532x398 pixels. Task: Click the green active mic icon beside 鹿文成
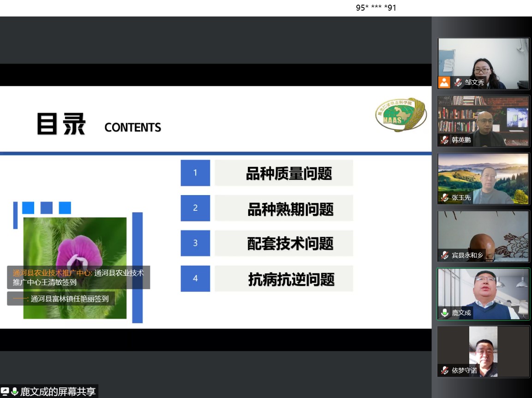(445, 313)
